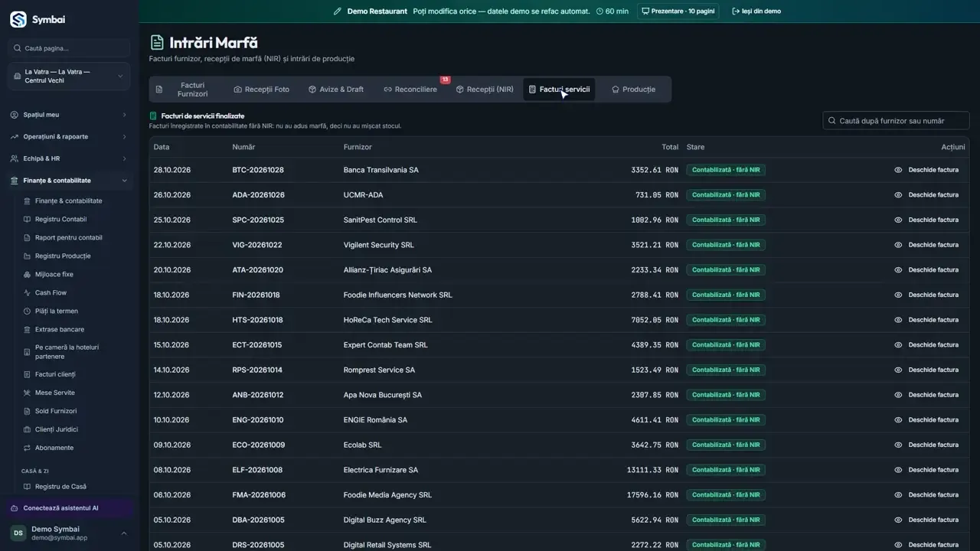
Task: Click the eye icon for Ecolab SRL row
Action: point(899,445)
